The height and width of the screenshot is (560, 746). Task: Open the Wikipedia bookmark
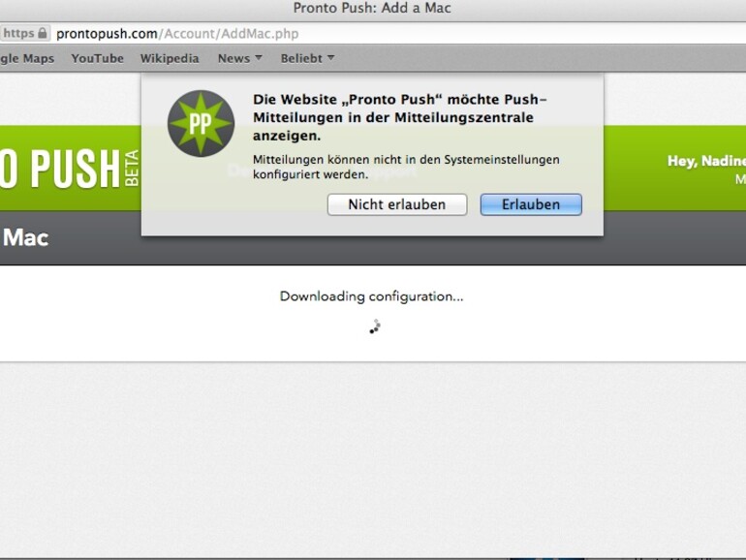[x=170, y=58]
